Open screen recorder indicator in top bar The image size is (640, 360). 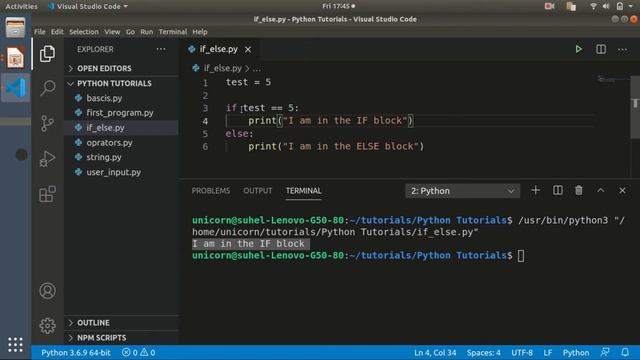point(549,6)
